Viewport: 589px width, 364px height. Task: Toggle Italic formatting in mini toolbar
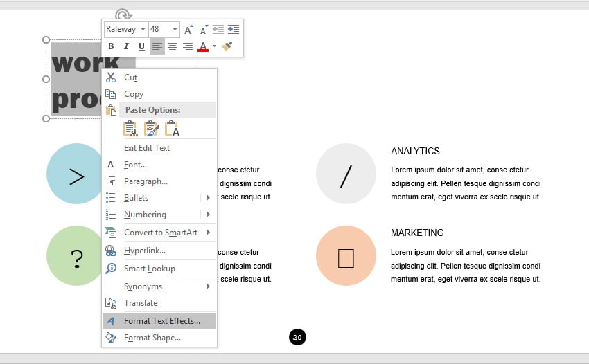click(x=126, y=46)
